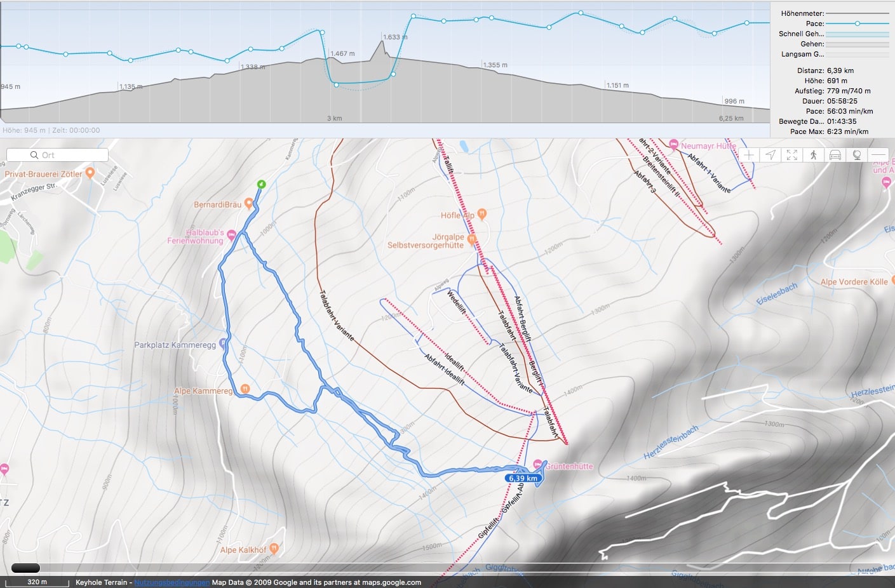This screenshot has width=895, height=588.
Task: Click the Höhe: 945 m status text
Action: [x=24, y=130]
